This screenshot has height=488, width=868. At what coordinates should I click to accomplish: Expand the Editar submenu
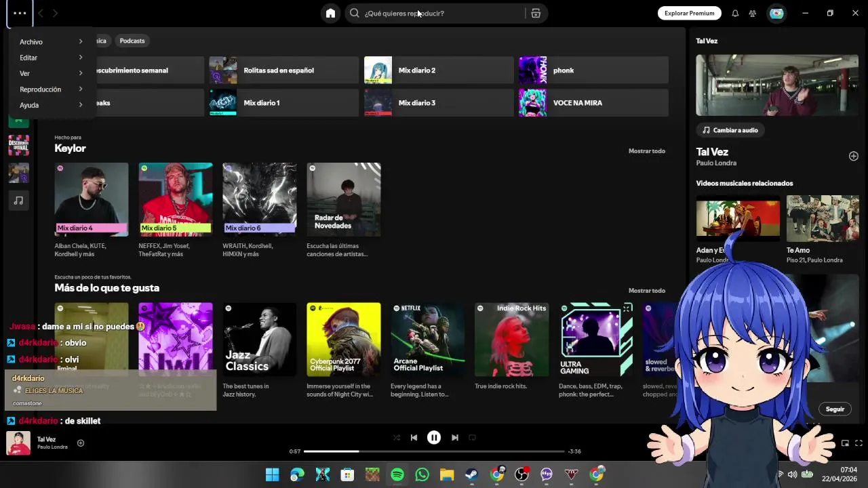pyautogui.click(x=52, y=58)
